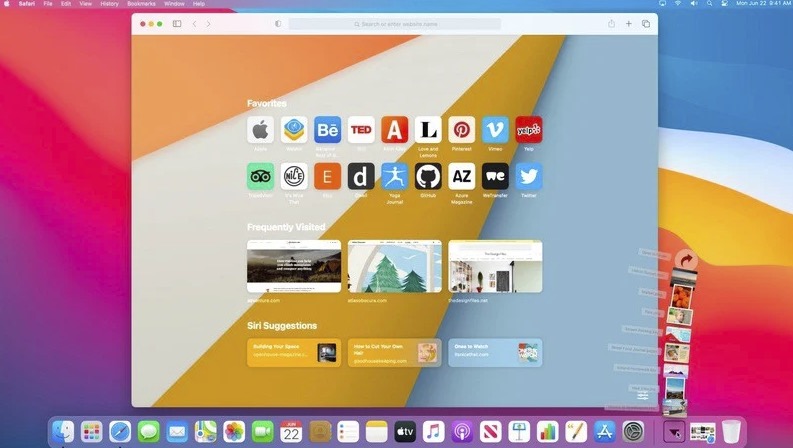The height and width of the screenshot is (448, 793).
Task: Open the Yelp favorite
Action: point(529,130)
